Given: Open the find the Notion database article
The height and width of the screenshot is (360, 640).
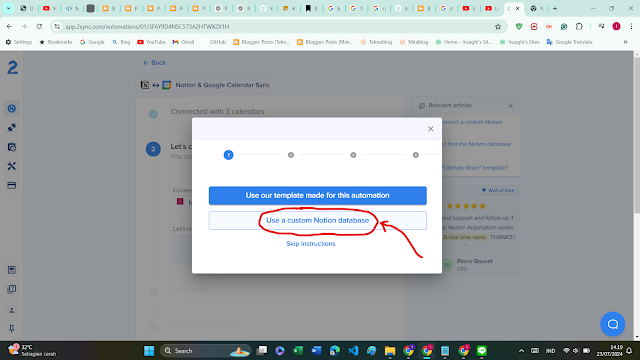Looking at the screenshot, I should [x=476, y=144].
